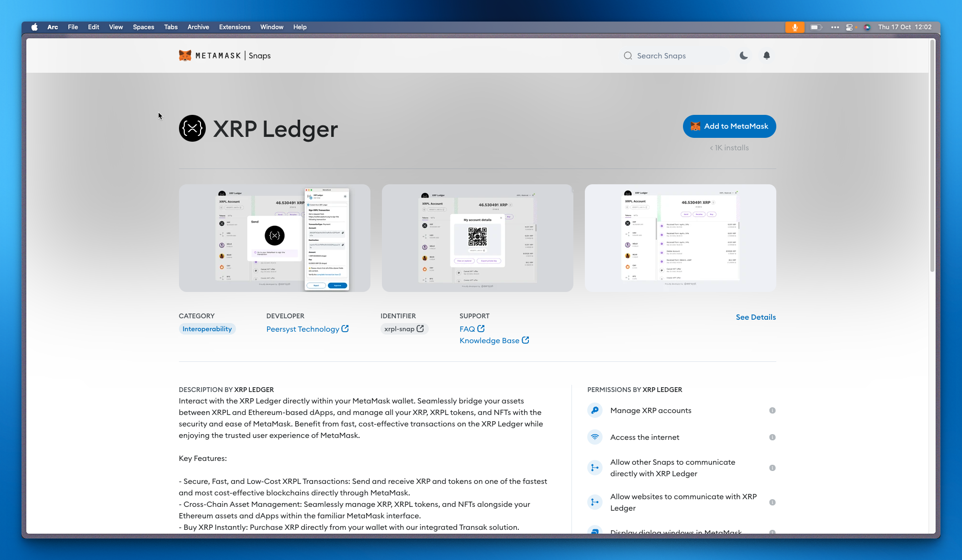
Task: Show info for Manage XRP accounts permission
Action: 772,410
